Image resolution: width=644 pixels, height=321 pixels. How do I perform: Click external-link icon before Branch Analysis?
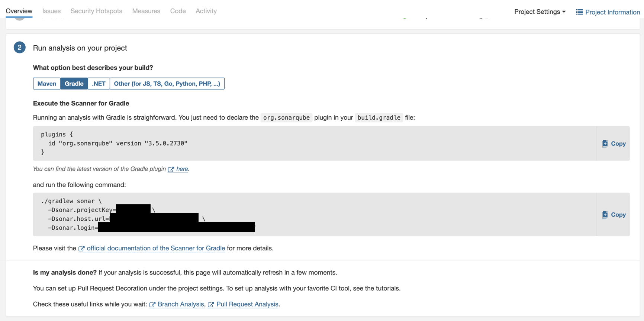point(152,305)
